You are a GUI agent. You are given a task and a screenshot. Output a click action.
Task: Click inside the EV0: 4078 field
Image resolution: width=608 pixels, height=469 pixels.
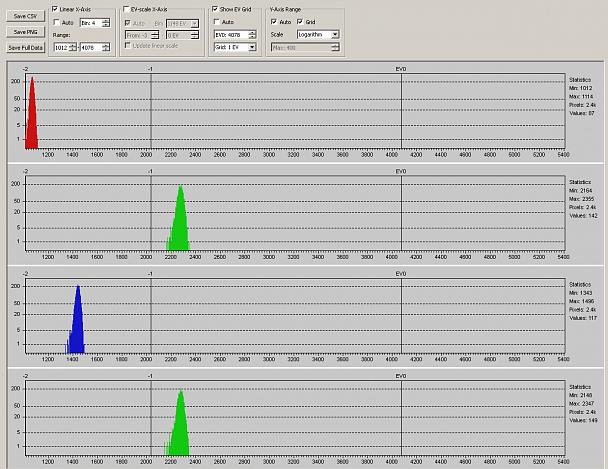point(231,35)
